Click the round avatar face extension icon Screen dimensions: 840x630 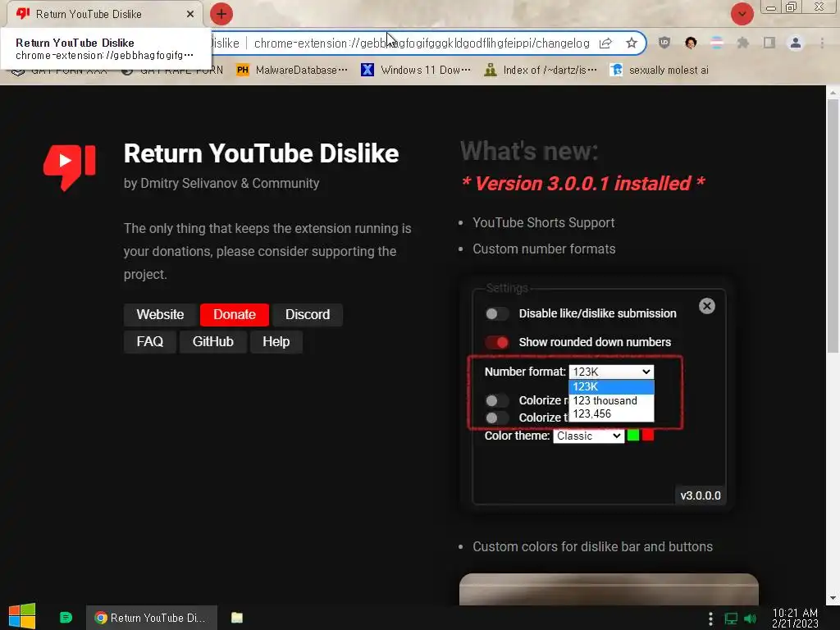point(691,43)
